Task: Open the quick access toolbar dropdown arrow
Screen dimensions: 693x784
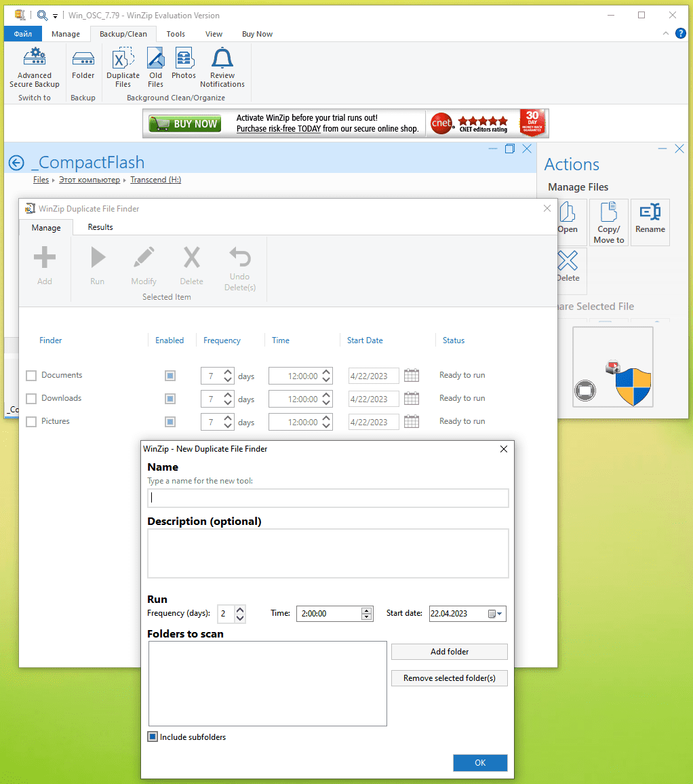Action: 55,16
